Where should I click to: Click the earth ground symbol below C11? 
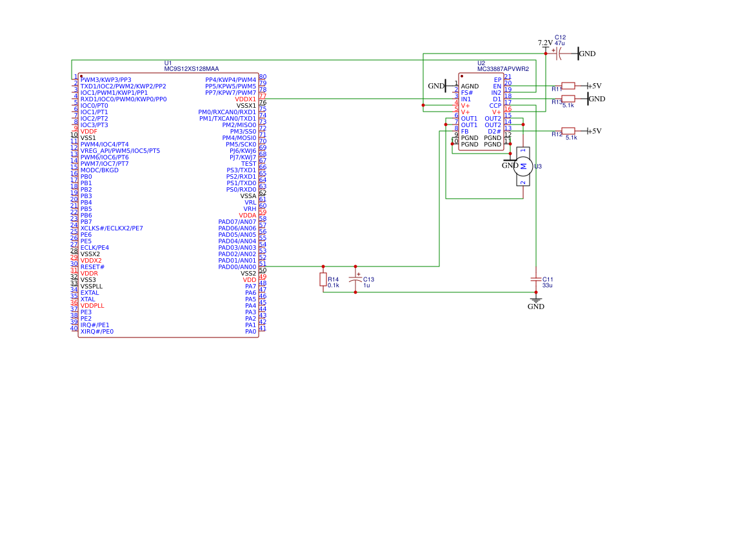(x=535, y=299)
